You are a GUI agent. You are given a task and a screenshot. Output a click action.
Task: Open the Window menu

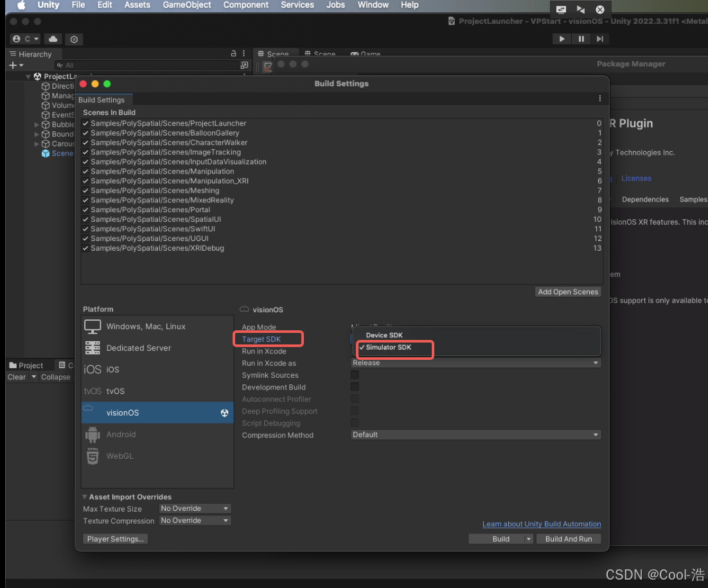[373, 5]
